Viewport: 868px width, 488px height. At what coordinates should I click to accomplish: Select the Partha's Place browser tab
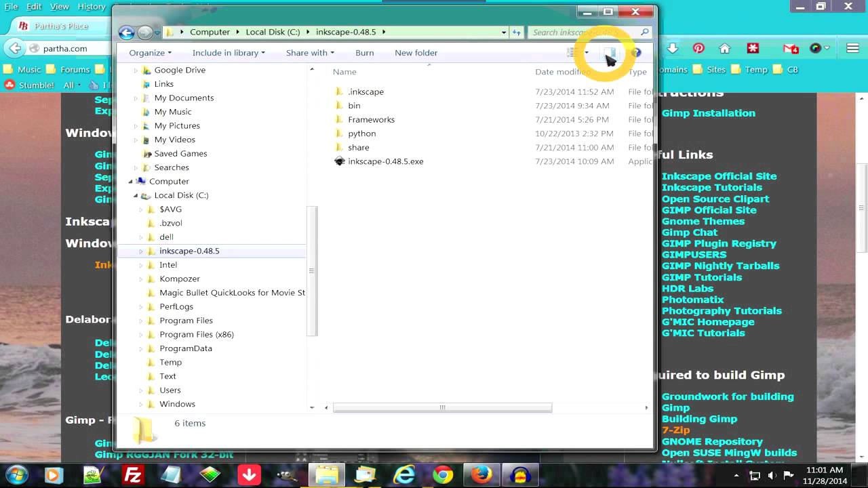[61, 26]
